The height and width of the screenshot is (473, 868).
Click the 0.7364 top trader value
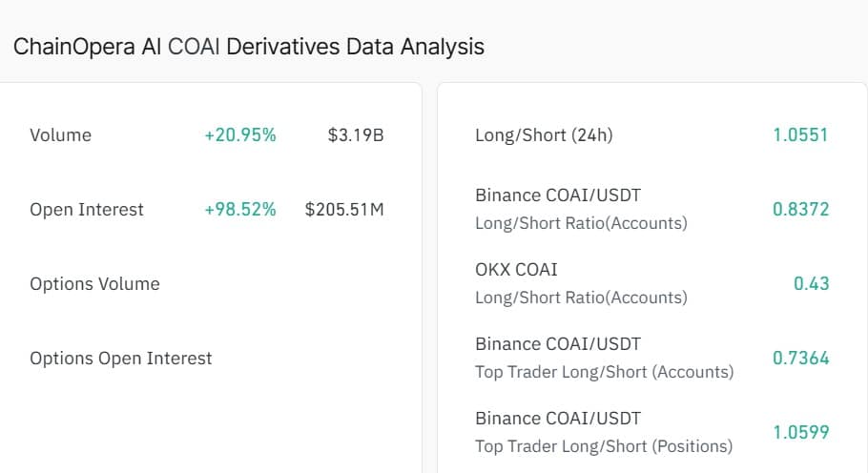tap(800, 359)
